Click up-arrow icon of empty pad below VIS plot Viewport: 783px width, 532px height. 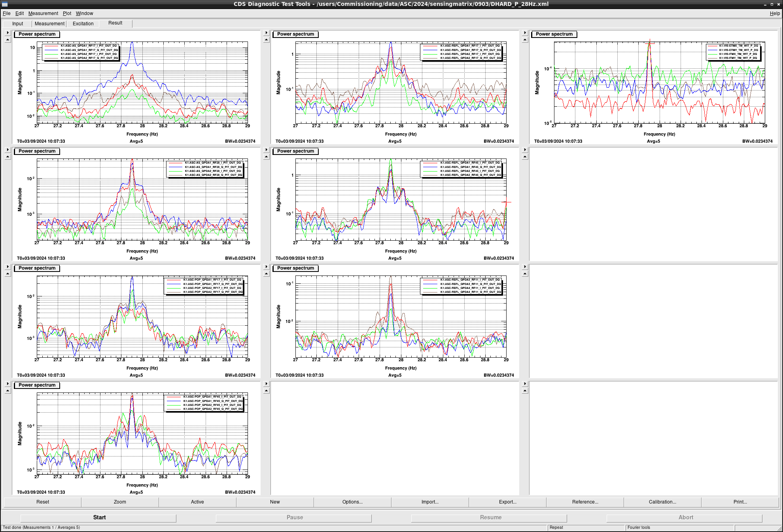coord(525,157)
